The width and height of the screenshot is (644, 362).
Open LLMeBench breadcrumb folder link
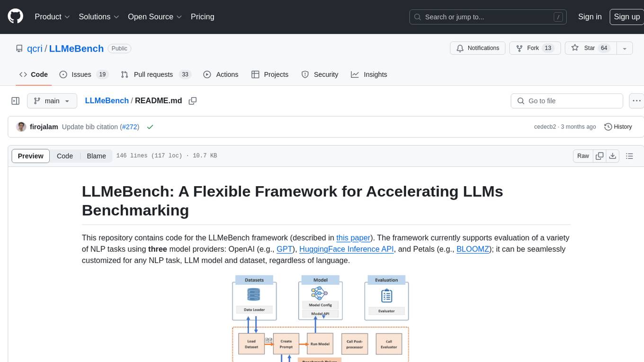click(107, 100)
